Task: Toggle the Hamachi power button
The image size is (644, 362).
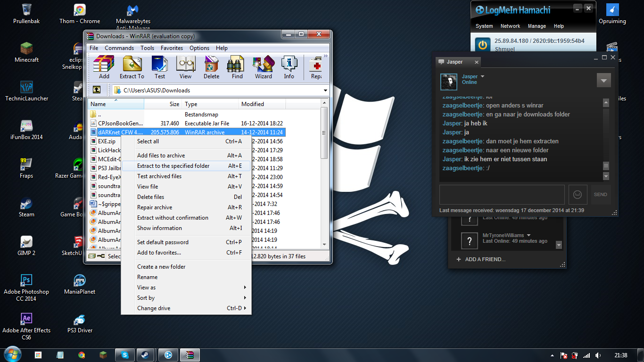Action: (x=483, y=45)
